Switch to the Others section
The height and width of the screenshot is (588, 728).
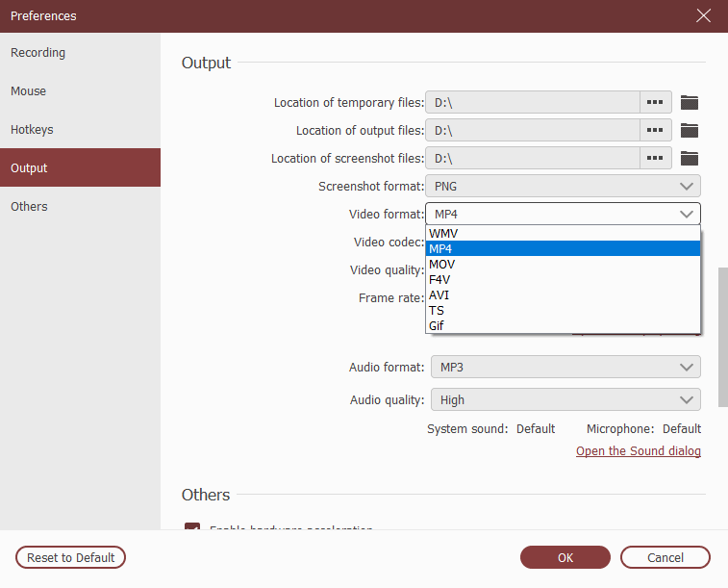[x=81, y=206]
